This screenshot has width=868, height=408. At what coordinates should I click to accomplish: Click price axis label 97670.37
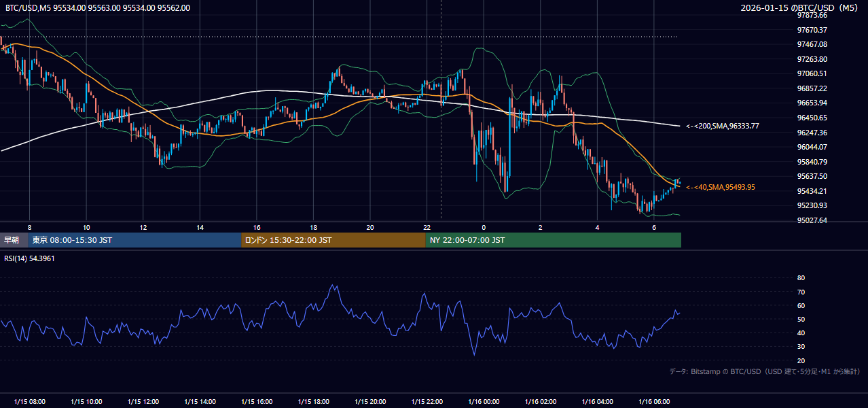[x=812, y=30]
